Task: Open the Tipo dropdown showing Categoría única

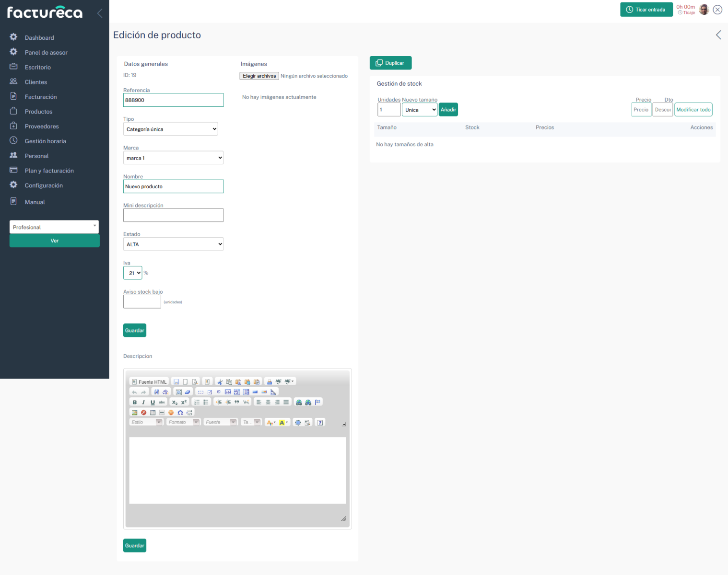Action: [x=170, y=129]
